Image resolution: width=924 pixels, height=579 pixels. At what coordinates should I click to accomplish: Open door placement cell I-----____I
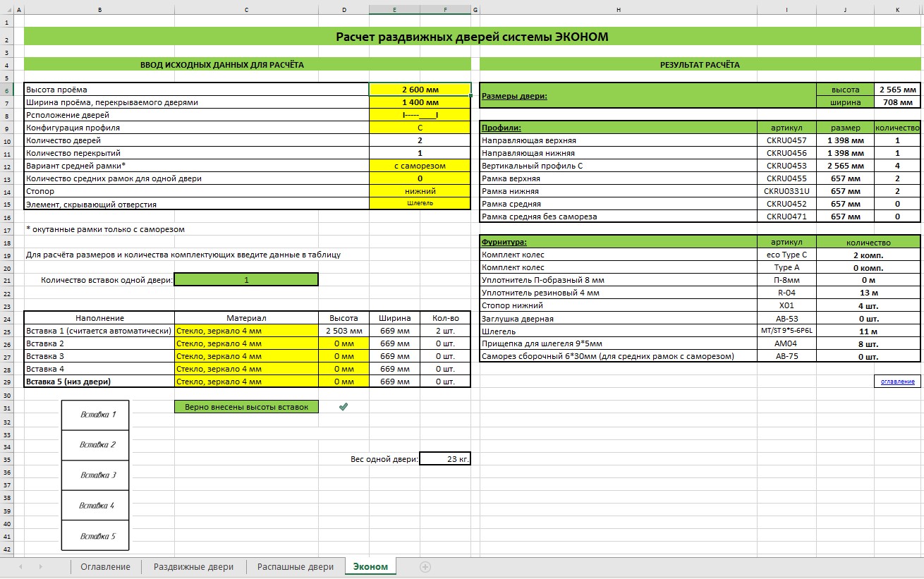pos(420,115)
